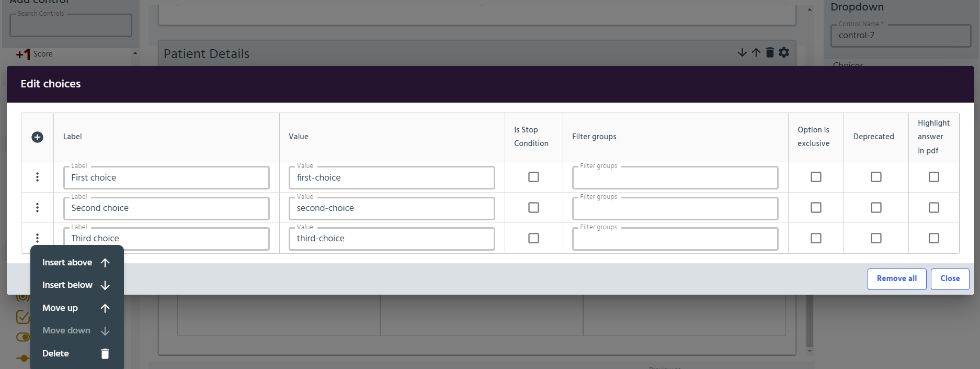
Task: Check Option is exclusive for Third choice
Action: (816, 238)
